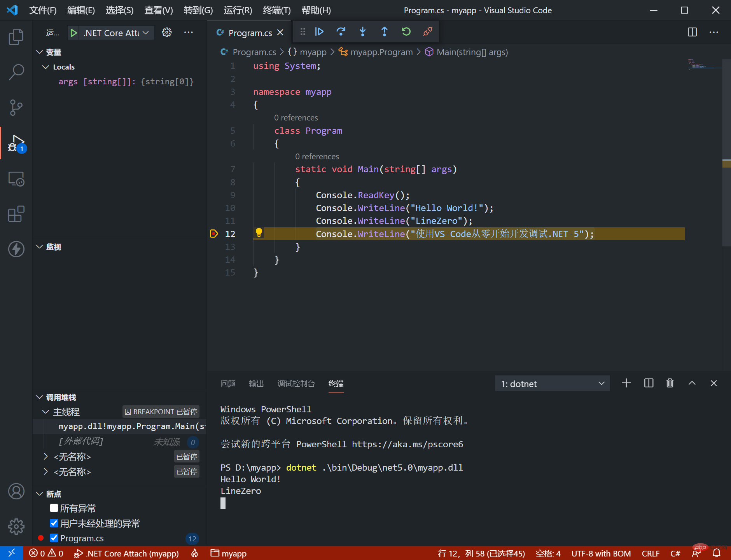This screenshot has height=560, width=731.
Task: Toggle the Program.cs breakpoints checkbox
Action: [54, 538]
